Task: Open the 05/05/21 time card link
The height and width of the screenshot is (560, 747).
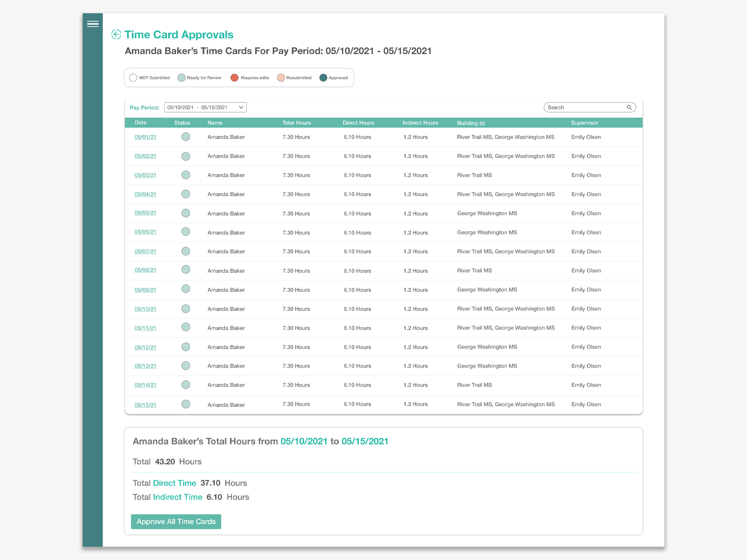Action: 146,213
